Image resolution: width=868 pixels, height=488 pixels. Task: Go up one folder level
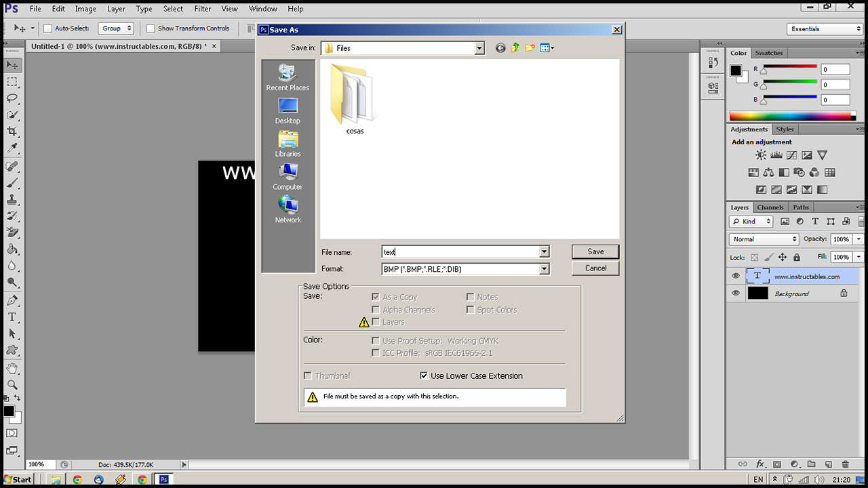(515, 48)
